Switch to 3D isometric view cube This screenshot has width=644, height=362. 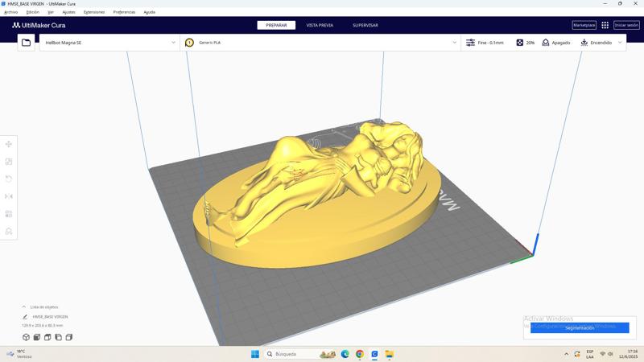click(x=26, y=337)
